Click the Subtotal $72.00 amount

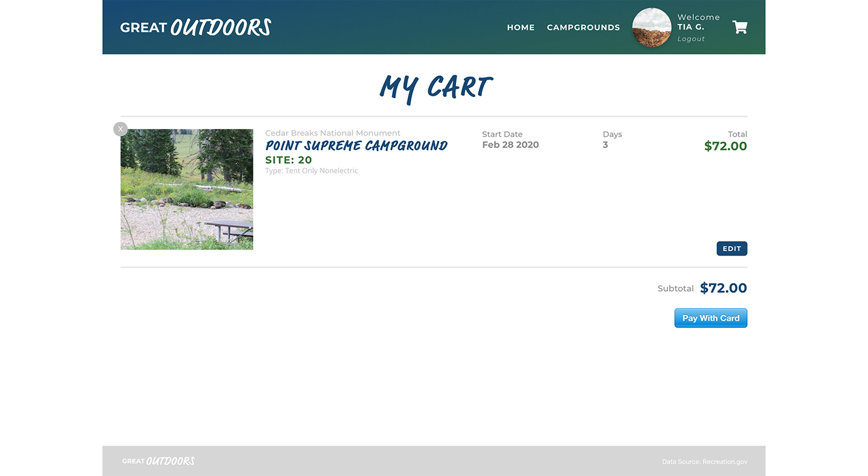click(x=723, y=288)
